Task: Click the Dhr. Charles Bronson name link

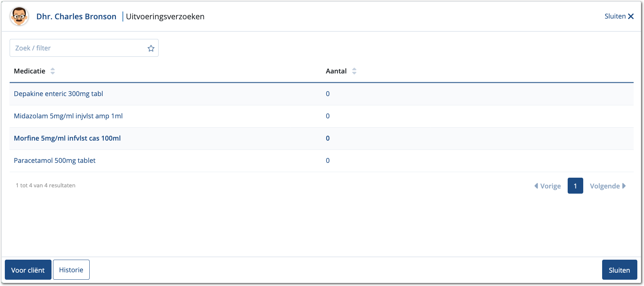Action: (x=76, y=17)
